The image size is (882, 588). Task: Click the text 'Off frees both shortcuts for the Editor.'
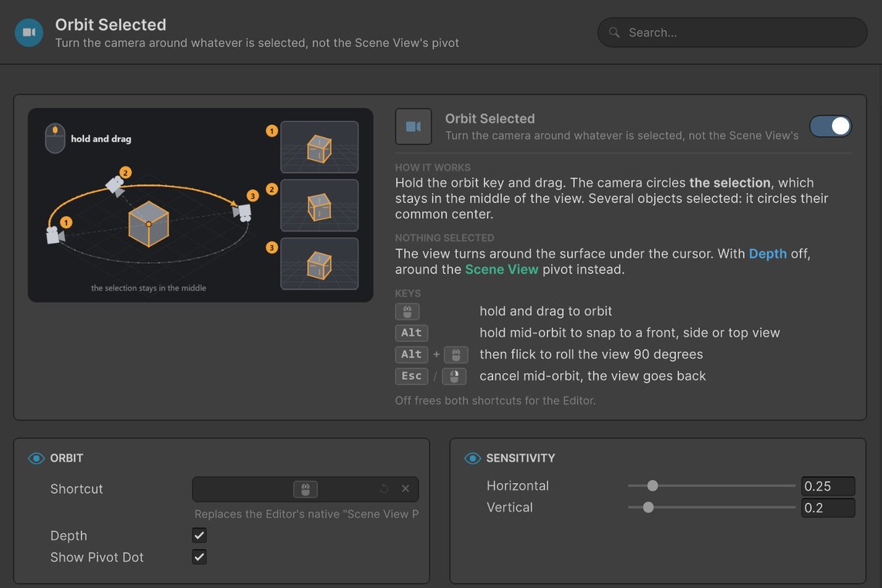(x=495, y=400)
